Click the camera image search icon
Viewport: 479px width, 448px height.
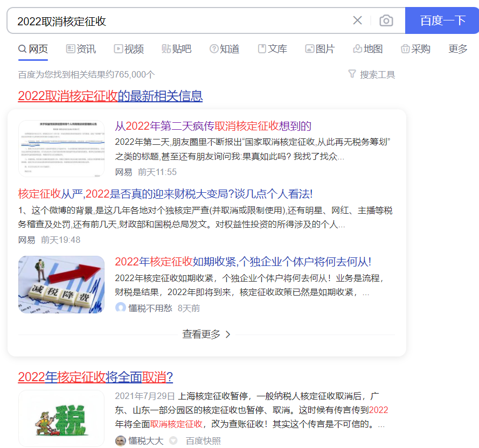[x=386, y=20]
